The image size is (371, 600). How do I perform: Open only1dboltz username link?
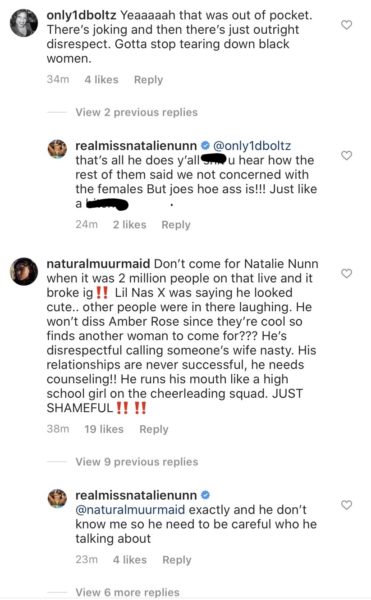81,15
